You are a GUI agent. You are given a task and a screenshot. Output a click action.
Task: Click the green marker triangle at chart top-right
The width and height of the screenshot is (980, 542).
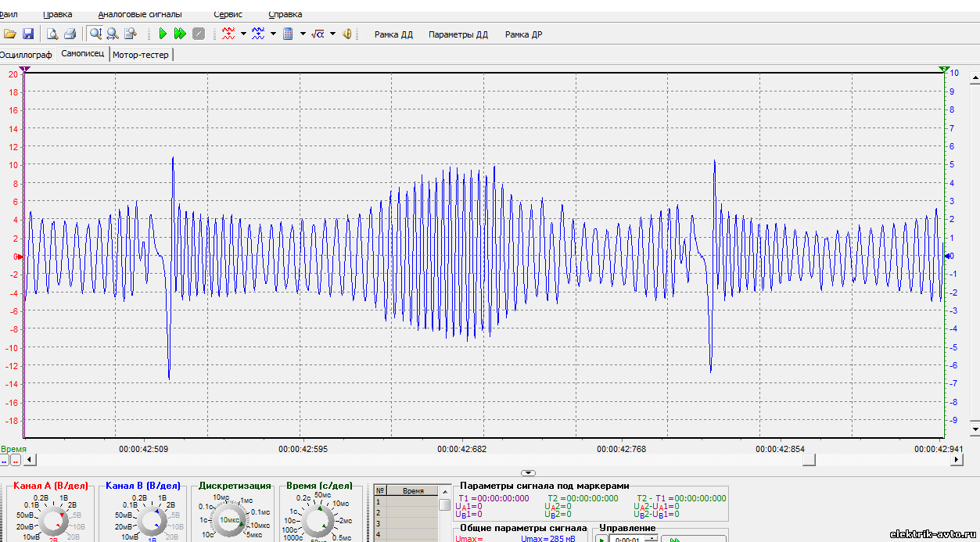pyautogui.click(x=945, y=70)
